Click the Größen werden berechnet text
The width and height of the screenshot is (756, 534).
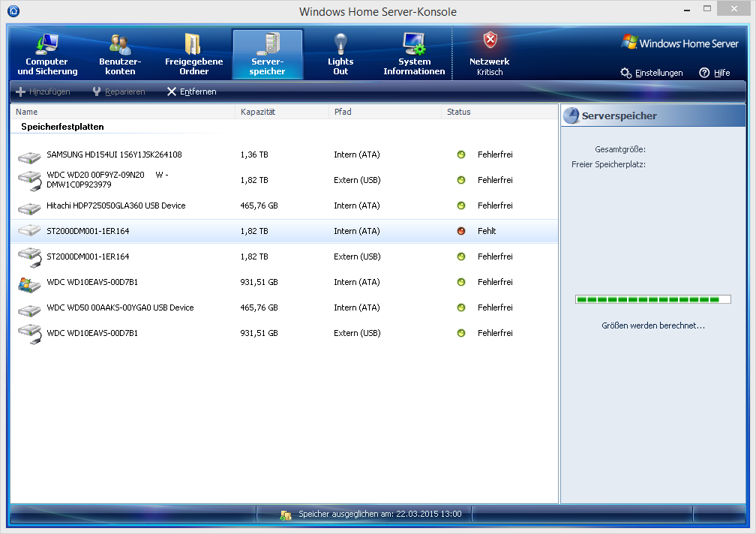click(x=653, y=325)
